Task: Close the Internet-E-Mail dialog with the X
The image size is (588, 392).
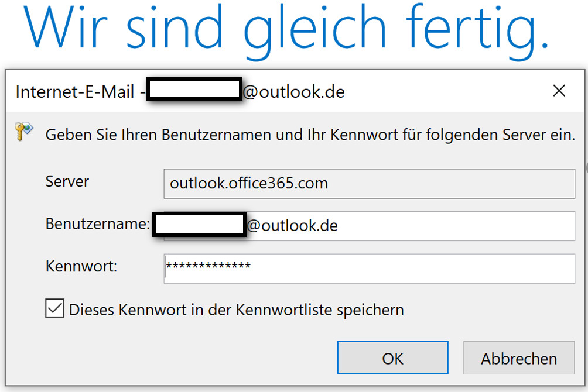Action: click(x=559, y=91)
